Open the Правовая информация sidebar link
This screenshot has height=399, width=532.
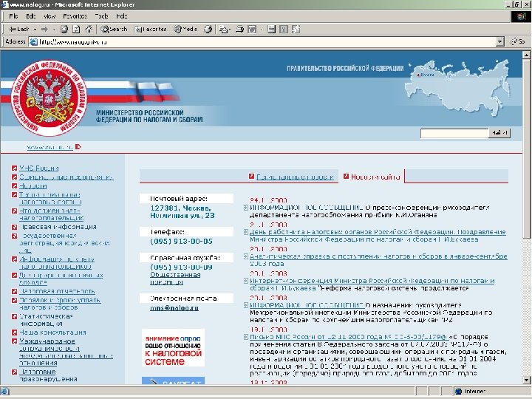tap(58, 227)
